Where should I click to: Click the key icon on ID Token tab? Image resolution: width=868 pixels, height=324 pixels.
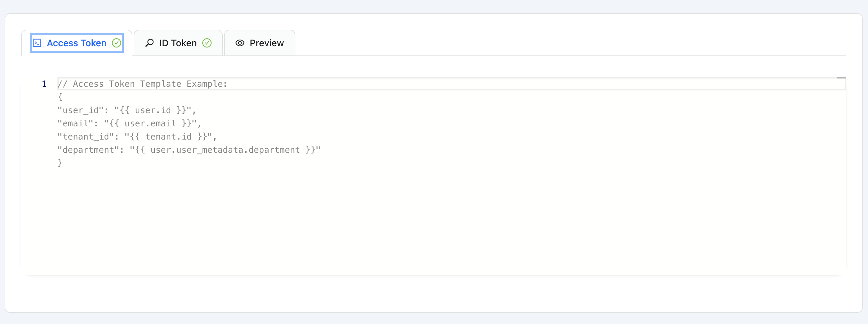click(x=149, y=43)
